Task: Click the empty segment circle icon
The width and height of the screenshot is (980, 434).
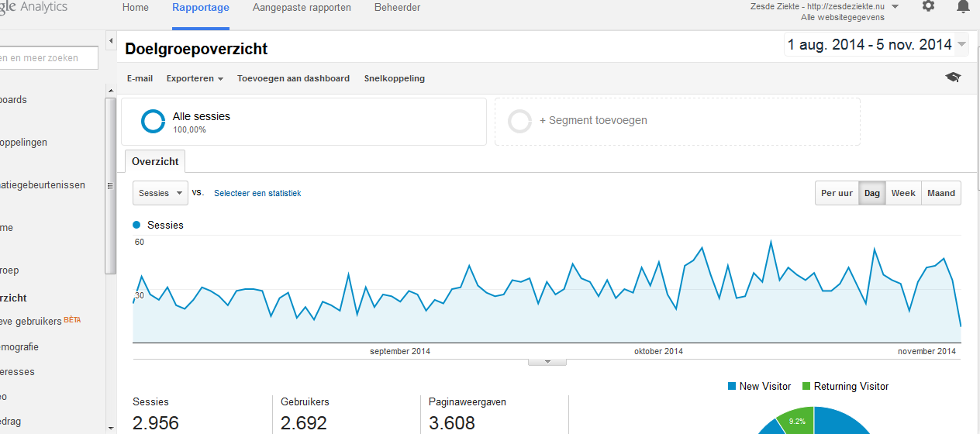Action: 519,121
